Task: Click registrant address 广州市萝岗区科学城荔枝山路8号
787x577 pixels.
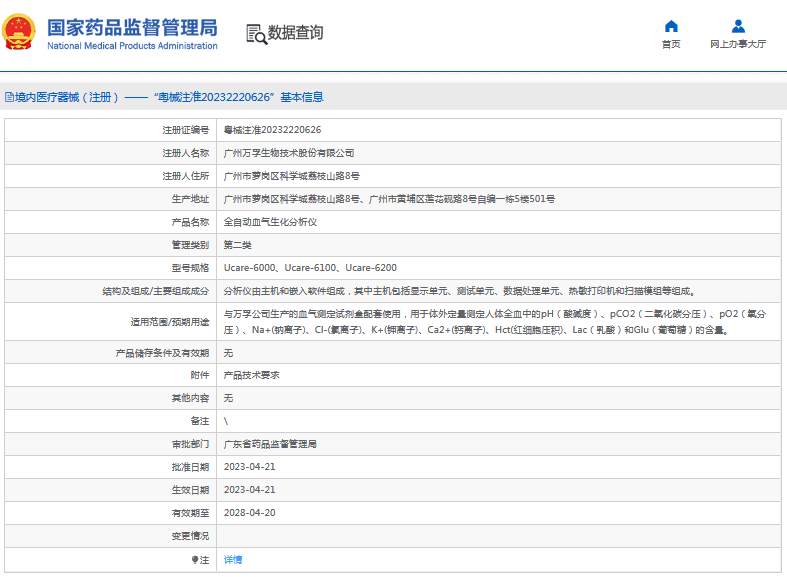Action: tap(292, 176)
